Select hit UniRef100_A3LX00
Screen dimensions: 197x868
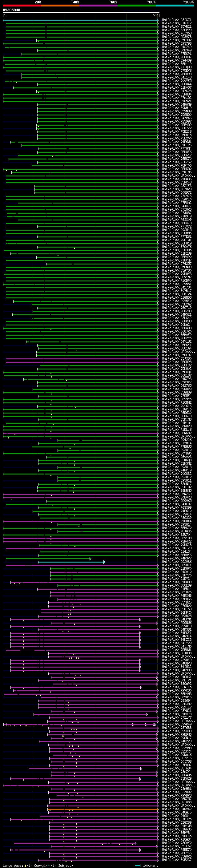[x=176, y=139]
